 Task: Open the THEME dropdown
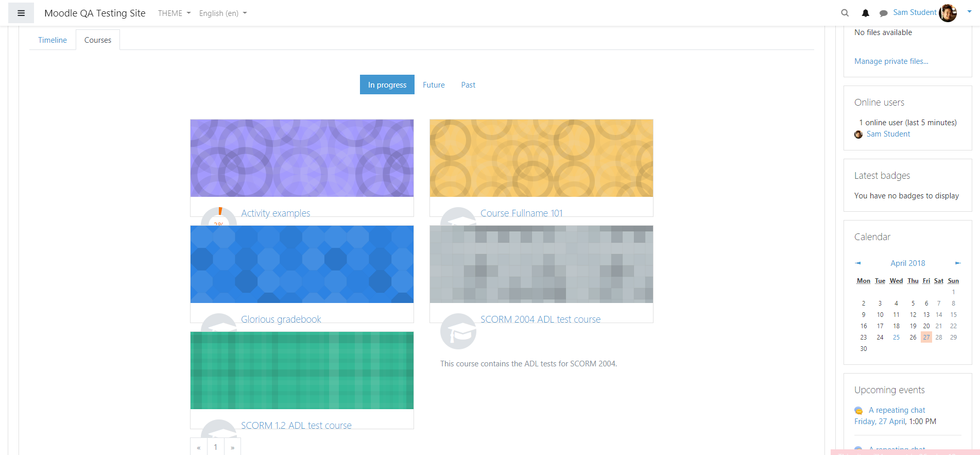[x=174, y=13]
